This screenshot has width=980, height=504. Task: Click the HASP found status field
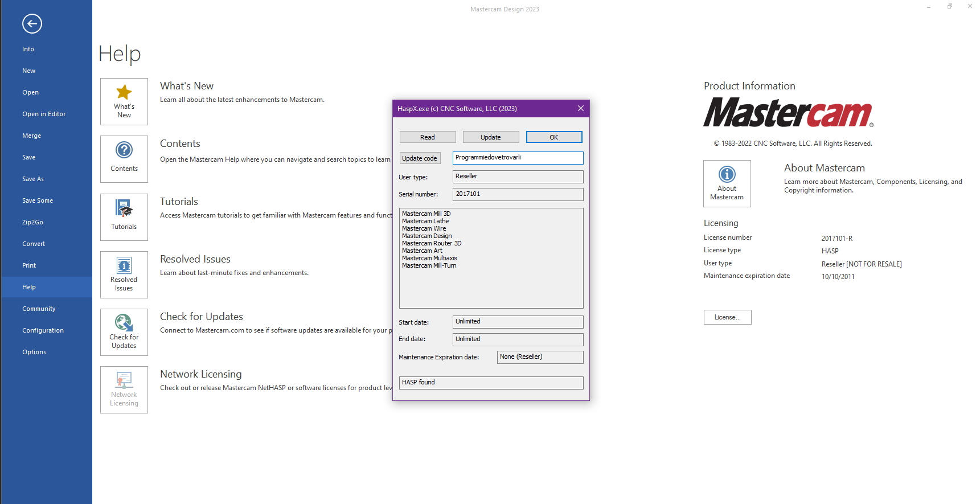click(x=491, y=383)
